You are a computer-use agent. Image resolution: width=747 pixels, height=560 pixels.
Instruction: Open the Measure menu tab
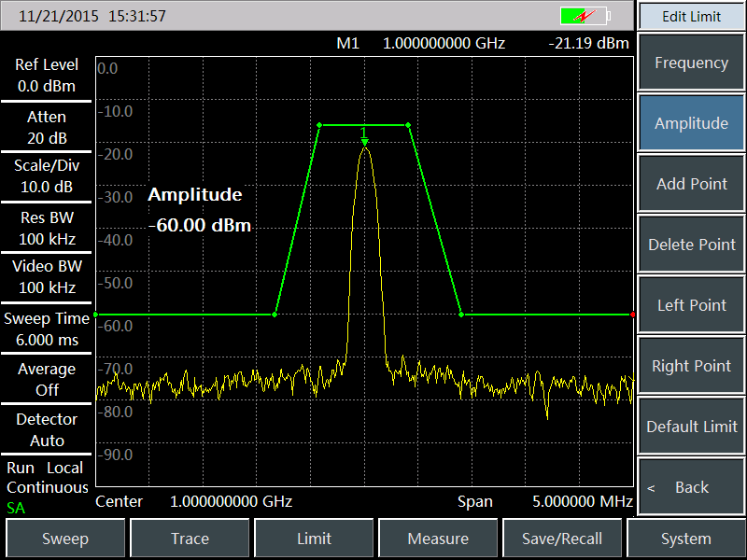pos(438,539)
